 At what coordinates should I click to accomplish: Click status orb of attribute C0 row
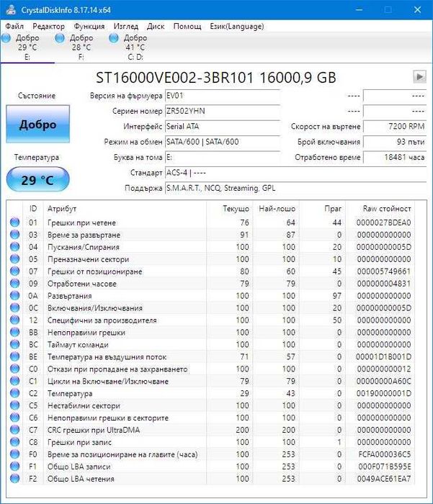tap(15, 369)
